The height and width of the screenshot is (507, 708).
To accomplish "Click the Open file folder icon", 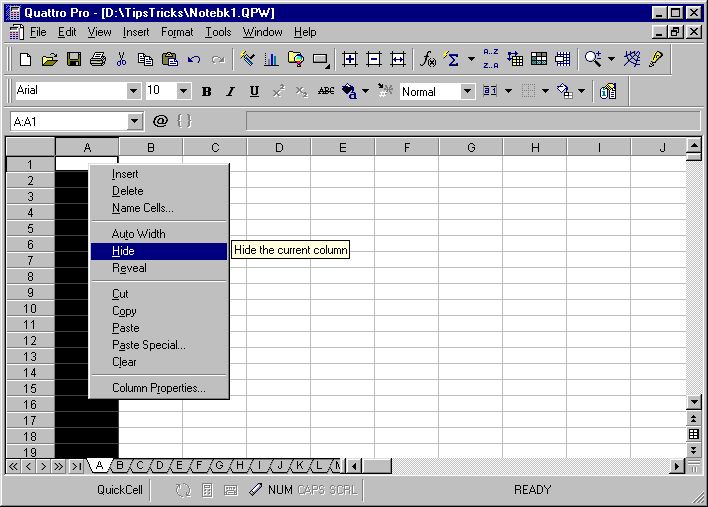I will pyautogui.click(x=49, y=59).
